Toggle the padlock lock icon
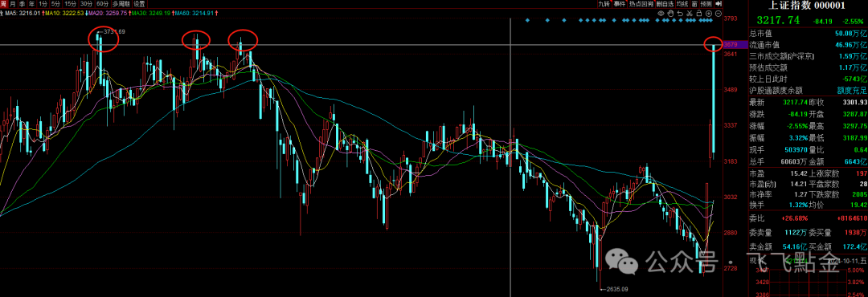 [x=699, y=14]
